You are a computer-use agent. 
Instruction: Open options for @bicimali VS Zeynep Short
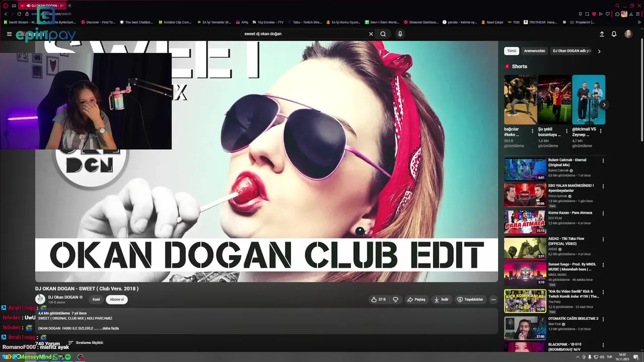[601, 131]
